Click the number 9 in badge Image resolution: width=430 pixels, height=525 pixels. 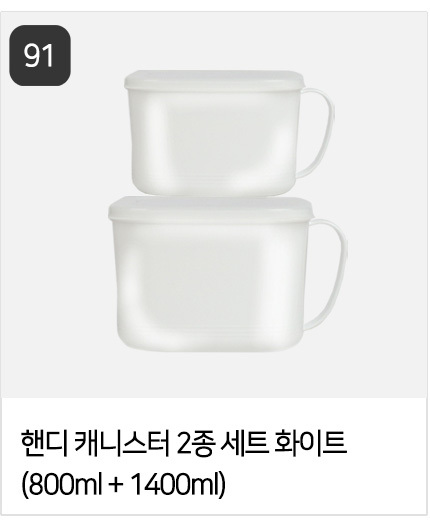coord(32,56)
